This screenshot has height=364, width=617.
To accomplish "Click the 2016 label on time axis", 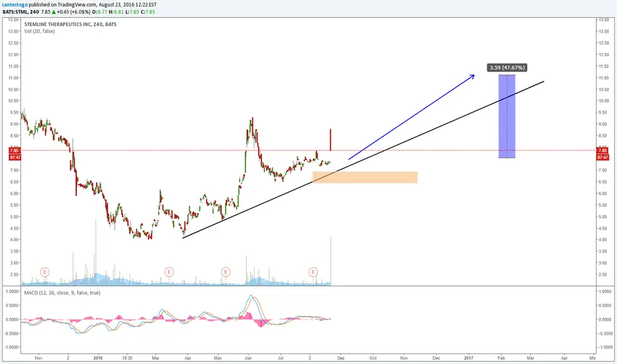I will tap(98, 358).
